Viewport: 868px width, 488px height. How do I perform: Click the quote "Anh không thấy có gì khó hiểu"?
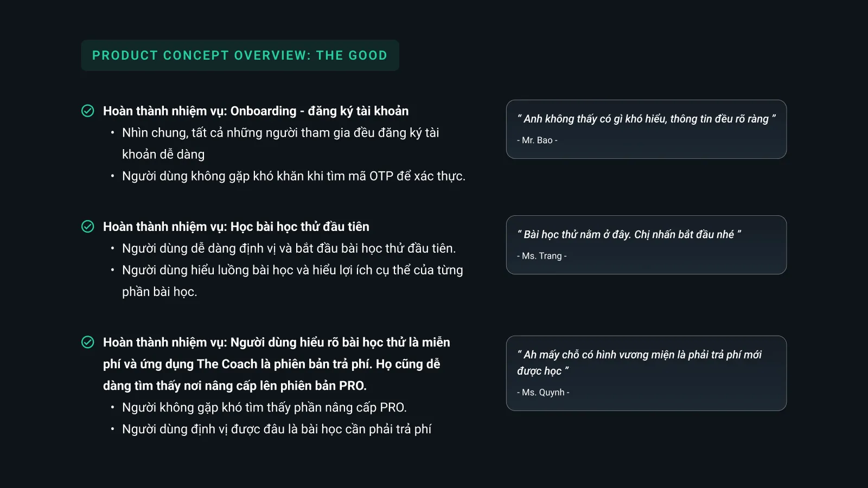coord(646,119)
